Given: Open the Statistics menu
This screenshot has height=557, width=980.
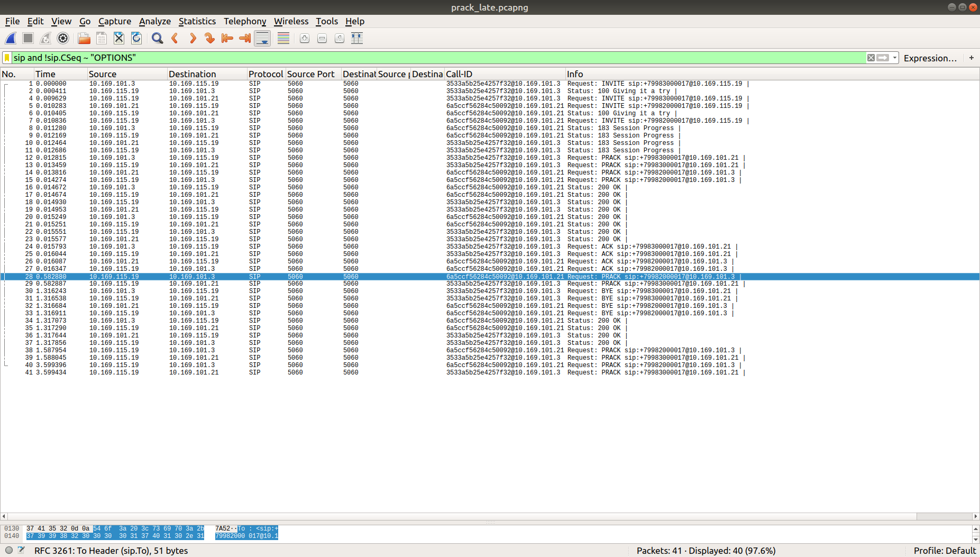Looking at the screenshot, I should click(x=197, y=21).
